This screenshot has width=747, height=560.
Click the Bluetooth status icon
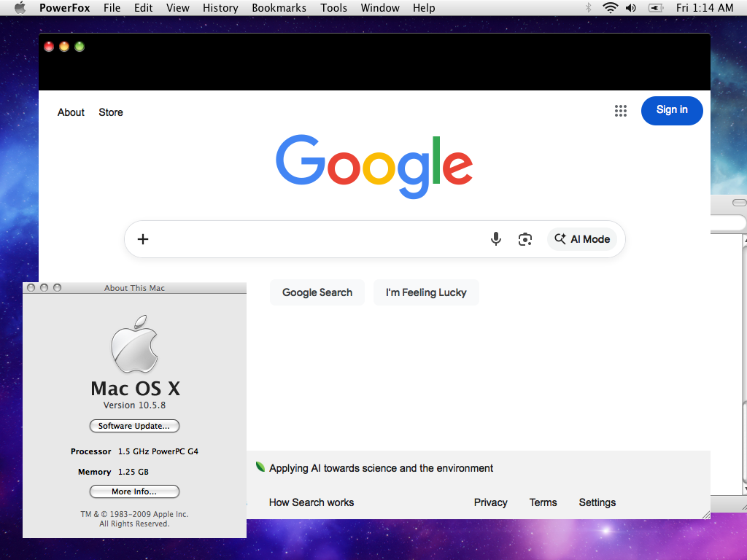(x=589, y=7)
